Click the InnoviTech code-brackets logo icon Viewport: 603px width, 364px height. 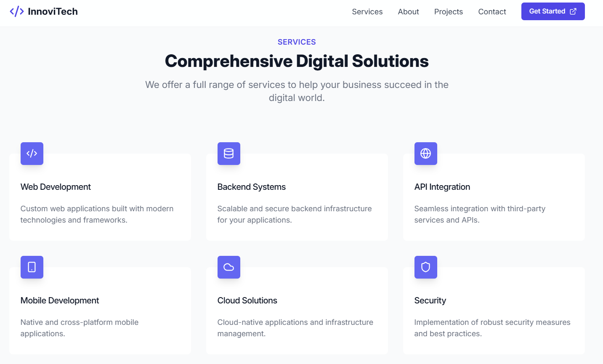(x=17, y=11)
